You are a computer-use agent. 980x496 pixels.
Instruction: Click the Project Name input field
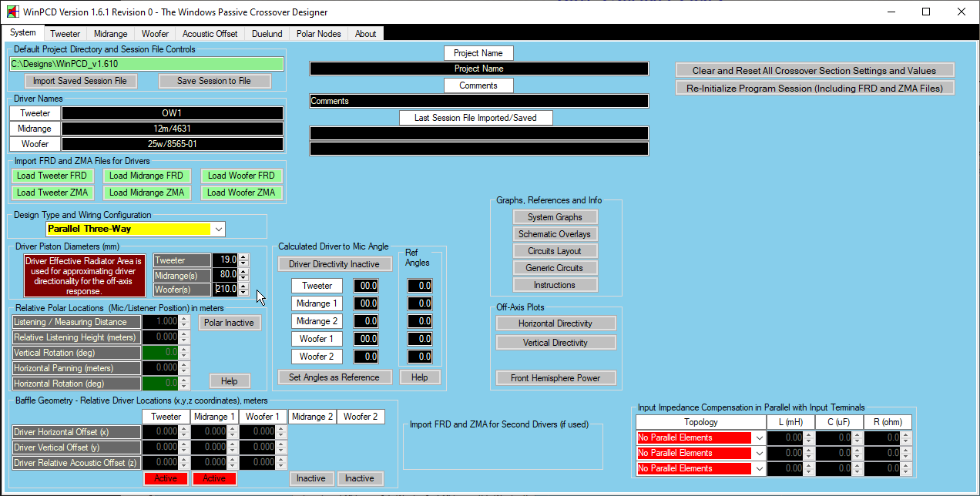point(478,69)
